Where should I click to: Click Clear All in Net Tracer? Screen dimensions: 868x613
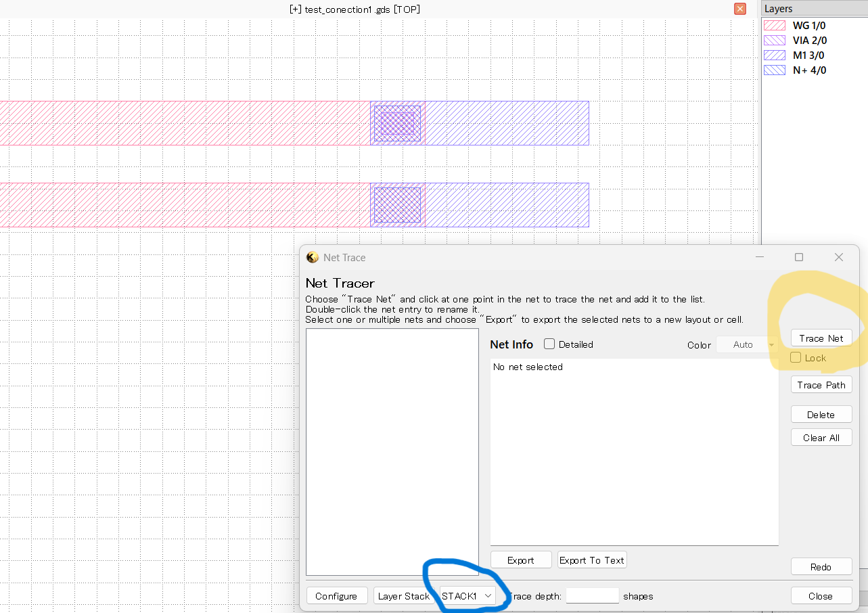821,437
